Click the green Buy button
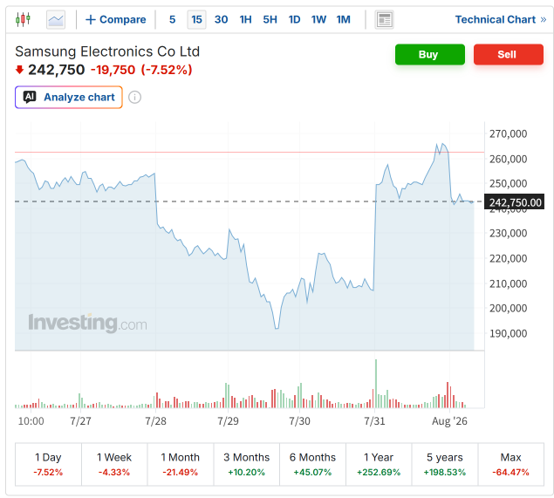Viewport: 554px width, 498px height. pos(430,54)
